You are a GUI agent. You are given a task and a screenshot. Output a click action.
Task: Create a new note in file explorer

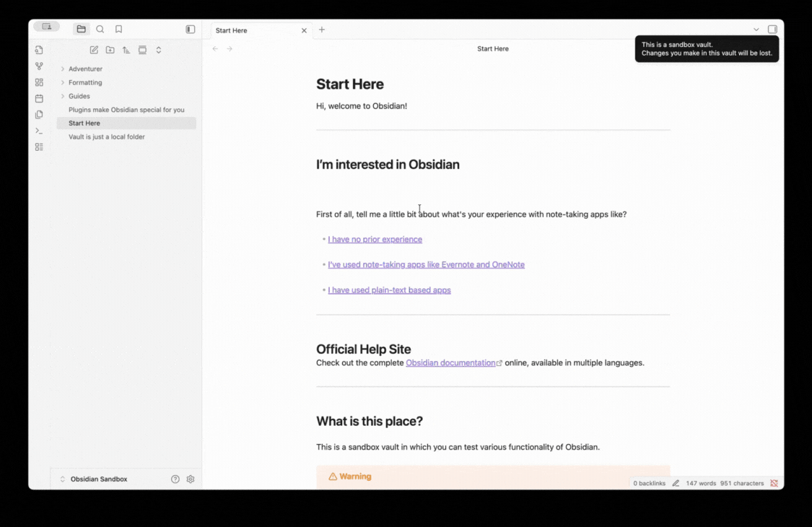tap(94, 51)
